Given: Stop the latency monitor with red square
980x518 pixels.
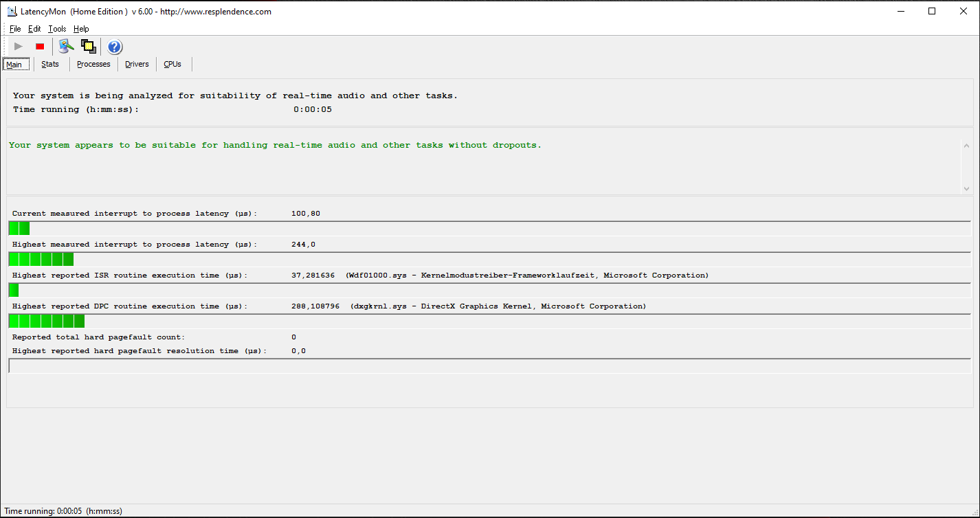Looking at the screenshot, I should 40,47.
